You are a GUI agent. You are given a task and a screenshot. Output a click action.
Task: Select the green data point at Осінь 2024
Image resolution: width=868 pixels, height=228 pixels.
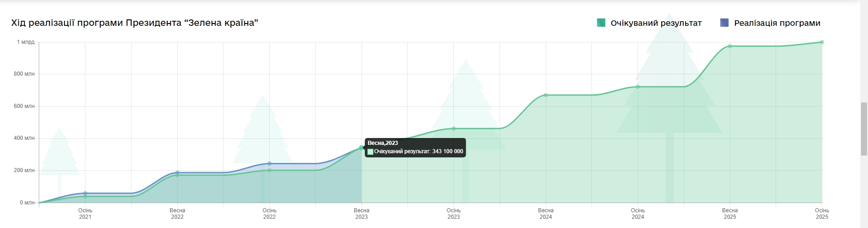[x=638, y=87]
